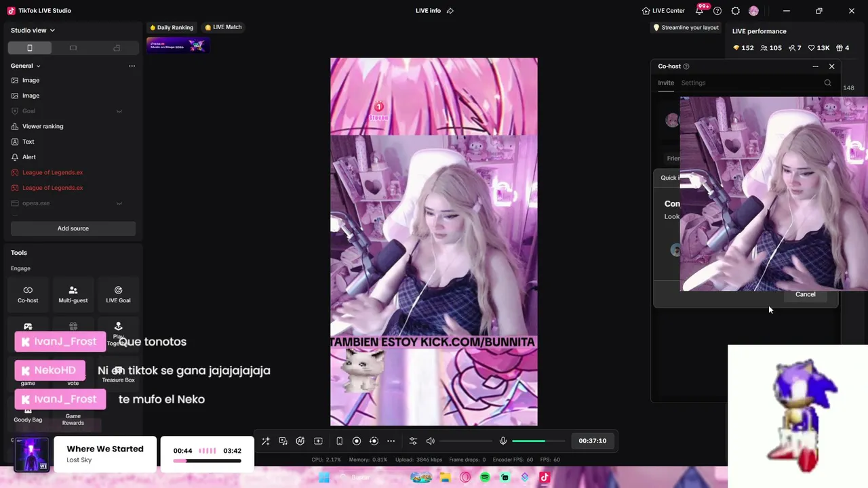The height and width of the screenshot is (488, 868).
Task: Share LIVE info with the arrow icon
Action: click(450, 11)
